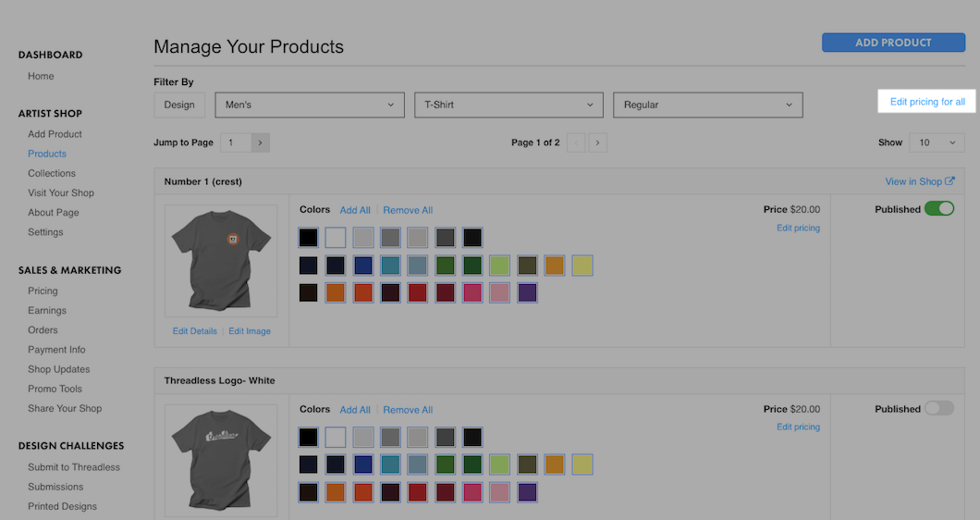Click Edit pricing for all

click(x=927, y=102)
